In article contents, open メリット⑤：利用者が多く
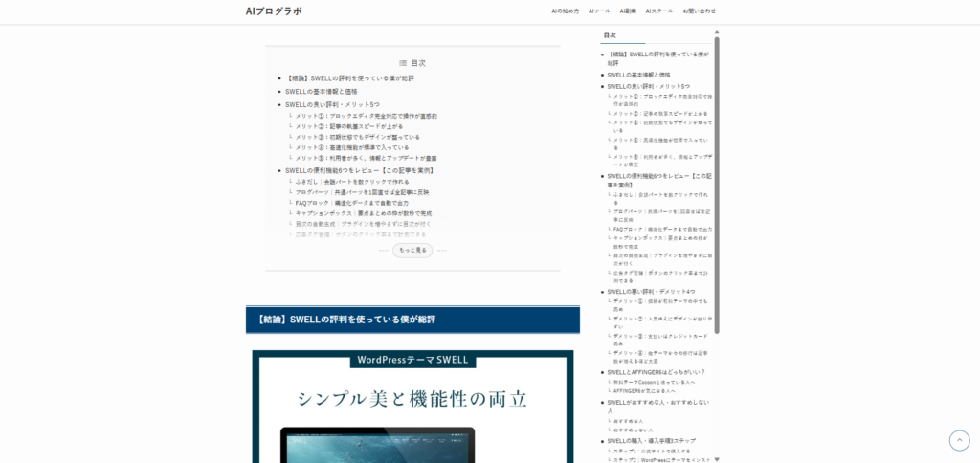980x463 pixels. tap(367, 159)
